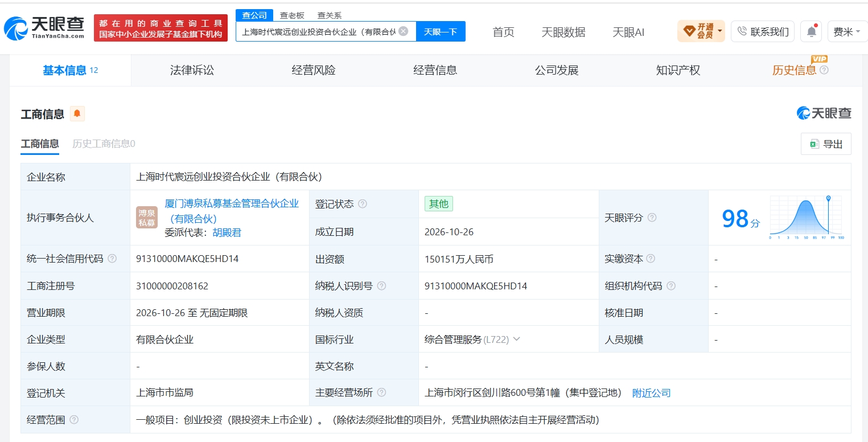Open the 经营风险 tab
868x442 pixels.
point(314,70)
